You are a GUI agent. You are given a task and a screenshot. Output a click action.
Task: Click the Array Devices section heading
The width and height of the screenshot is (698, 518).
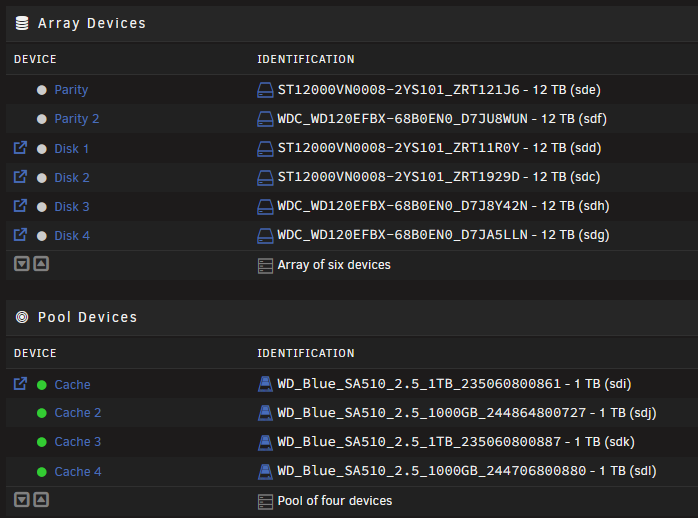coord(92,23)
